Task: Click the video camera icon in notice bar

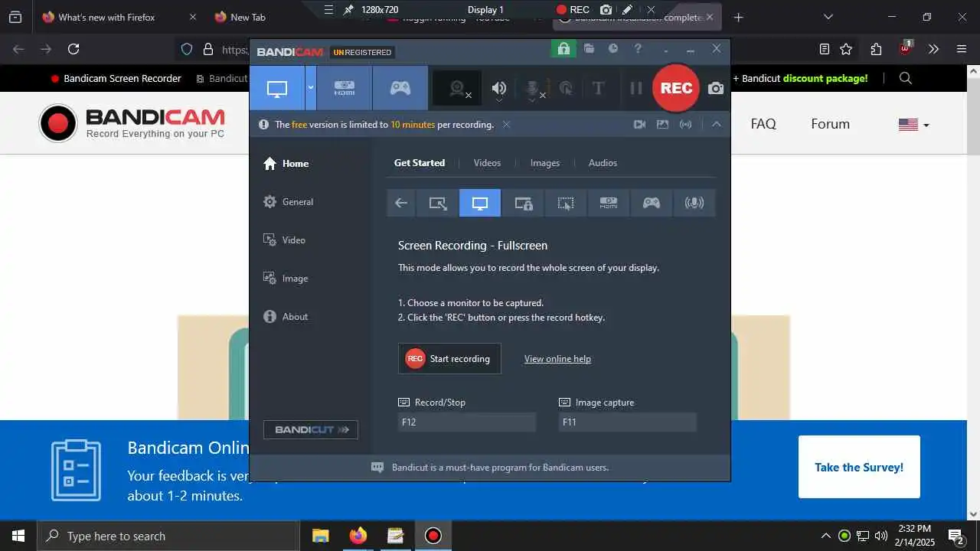Action: (639, 124)
